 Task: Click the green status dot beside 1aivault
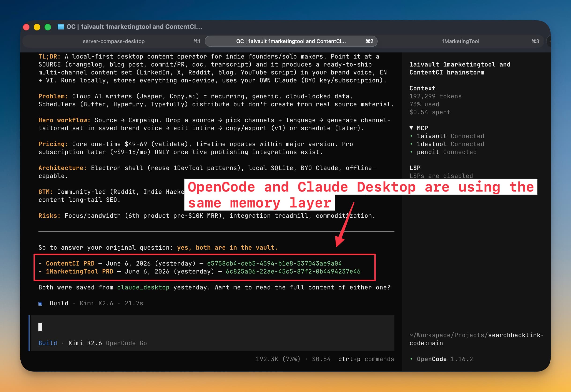click(411, 136)
